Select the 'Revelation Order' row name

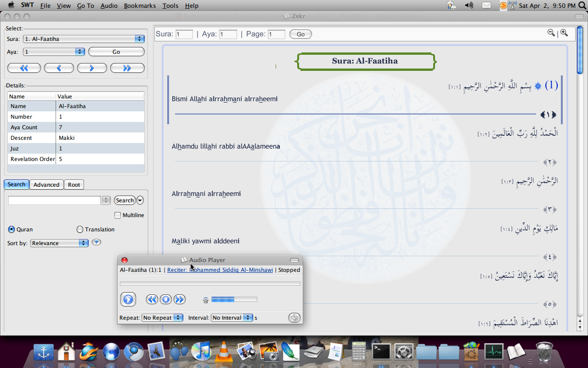click(x=32, y=159)
